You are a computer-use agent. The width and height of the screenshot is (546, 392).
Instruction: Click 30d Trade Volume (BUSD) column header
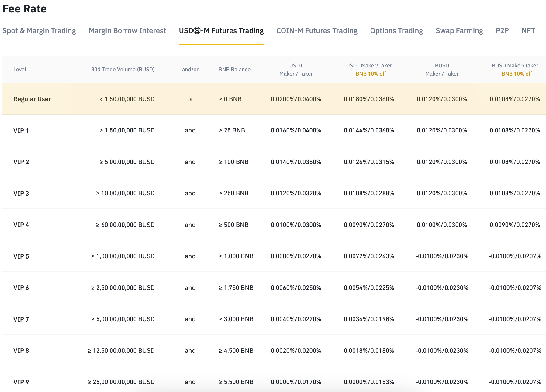click(x=123, y=70)
